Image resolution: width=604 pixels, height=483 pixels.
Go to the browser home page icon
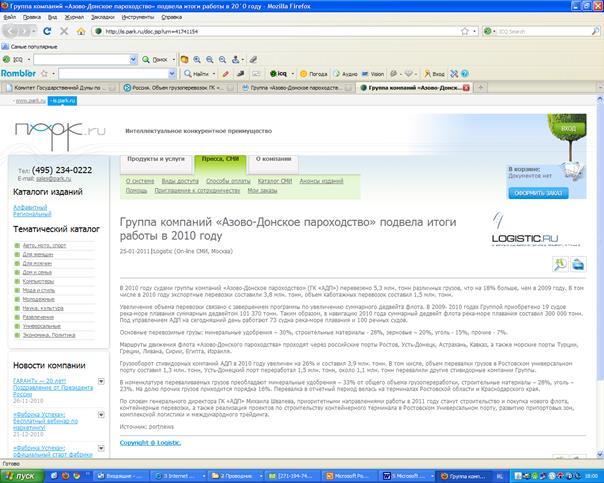pos(81,32)
